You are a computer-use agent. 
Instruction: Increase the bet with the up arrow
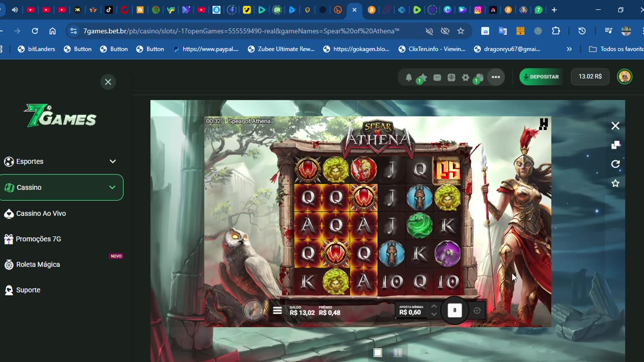434,306
